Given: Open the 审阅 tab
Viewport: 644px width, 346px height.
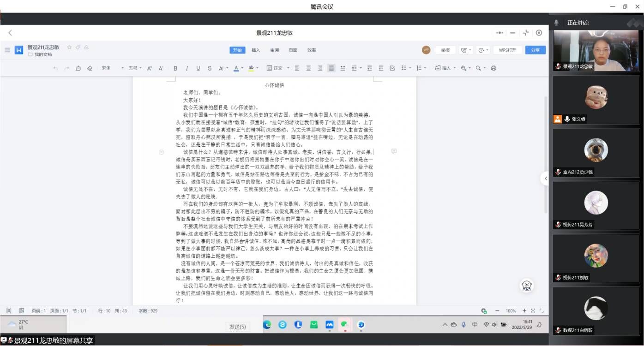Looking at the screenshot, I should click(x=274, y=50).
